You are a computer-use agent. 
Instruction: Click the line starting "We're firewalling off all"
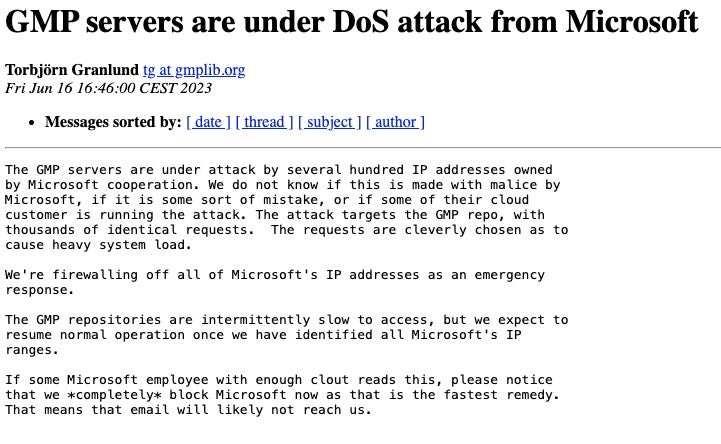275,275
